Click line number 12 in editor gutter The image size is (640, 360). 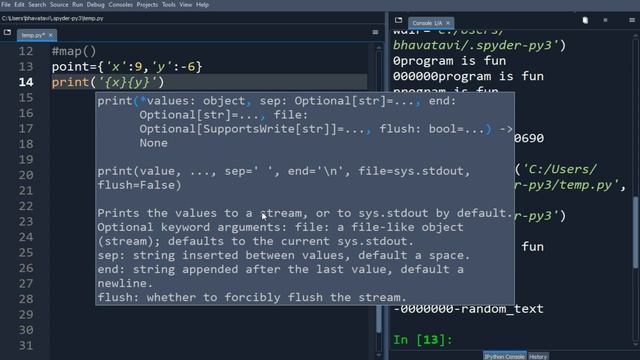(26, 51)
